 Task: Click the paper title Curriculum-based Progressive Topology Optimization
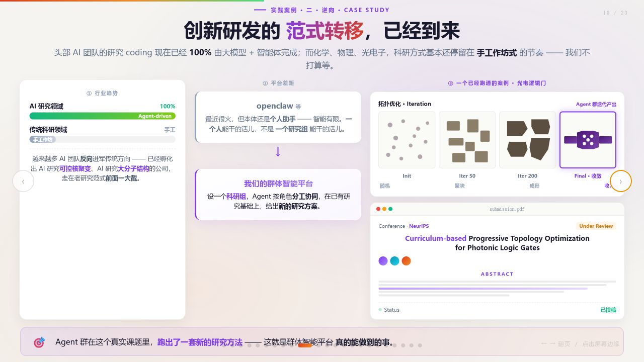(497, 243)
